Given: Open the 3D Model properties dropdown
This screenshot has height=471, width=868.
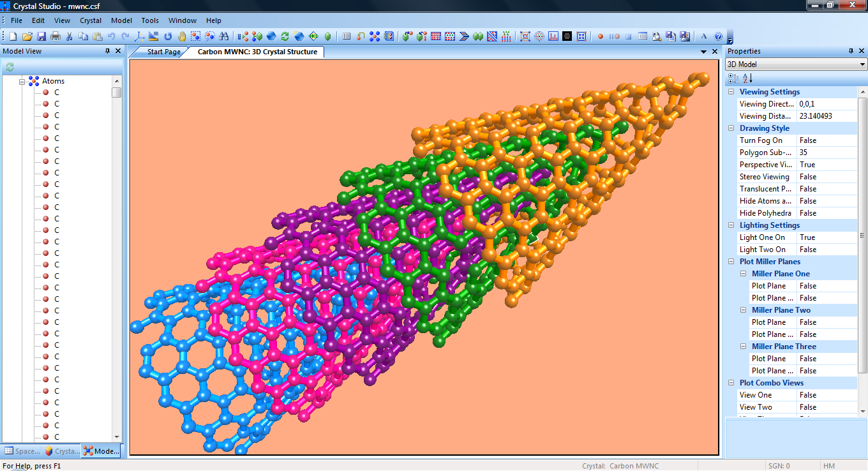Looking at the screenshot, I should pyautogui.click(x=862, y=64).
